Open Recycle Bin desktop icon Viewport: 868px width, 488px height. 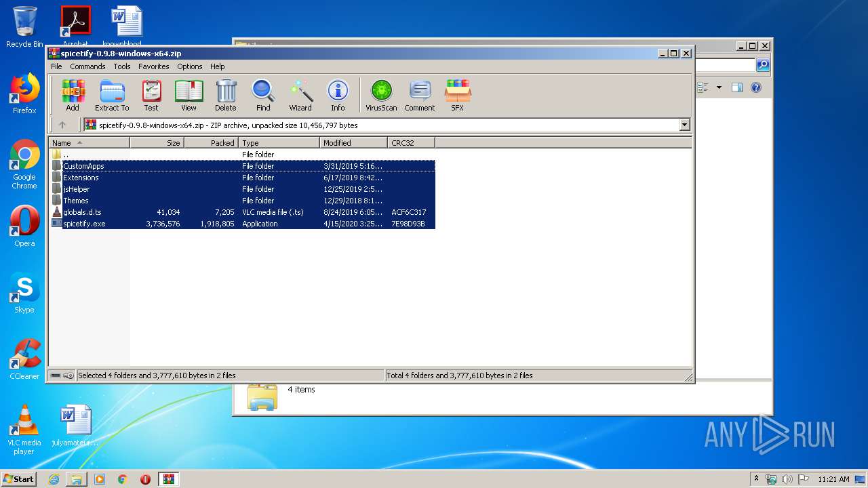click(x=24, y=27)
